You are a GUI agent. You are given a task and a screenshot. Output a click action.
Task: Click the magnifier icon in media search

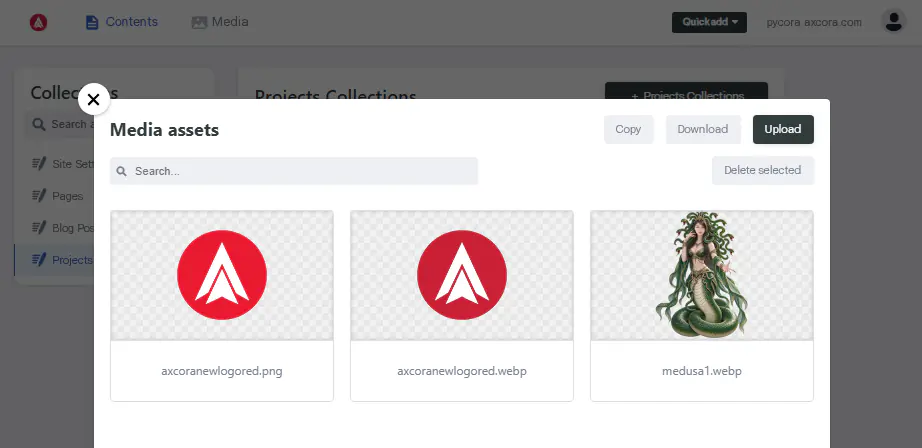122,171
